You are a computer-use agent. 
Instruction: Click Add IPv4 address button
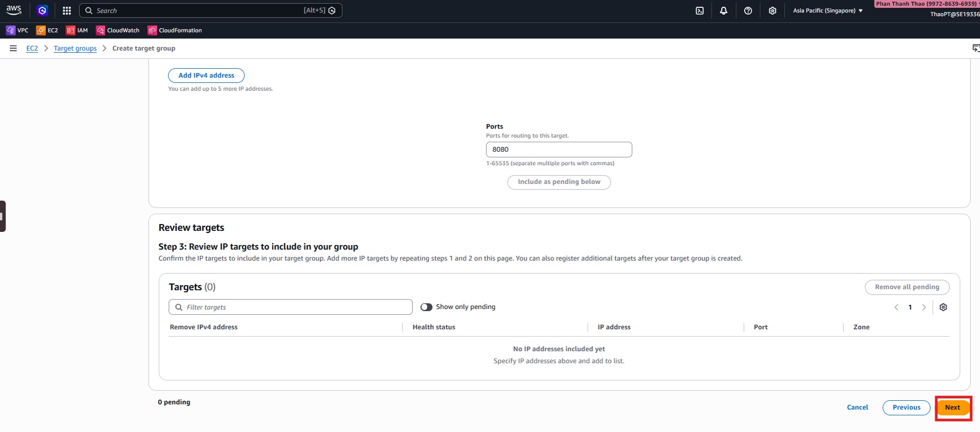[206, 76]
